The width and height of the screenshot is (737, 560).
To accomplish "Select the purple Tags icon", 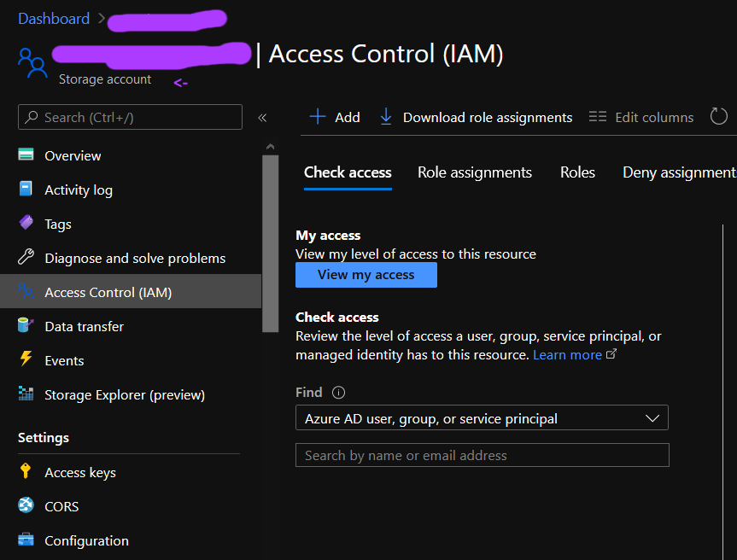I will tap(26, 222).
